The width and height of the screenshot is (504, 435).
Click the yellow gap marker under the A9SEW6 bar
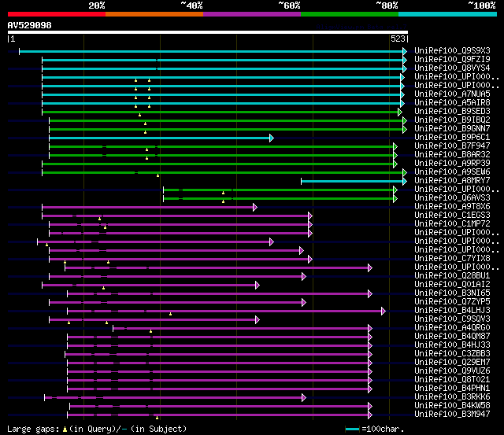pos(157,175)
